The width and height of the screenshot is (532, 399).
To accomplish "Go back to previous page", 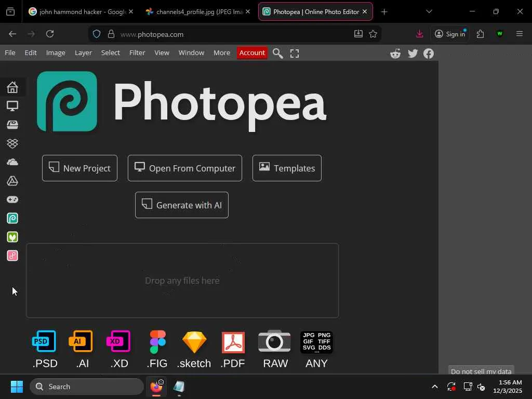I will 12,34.
